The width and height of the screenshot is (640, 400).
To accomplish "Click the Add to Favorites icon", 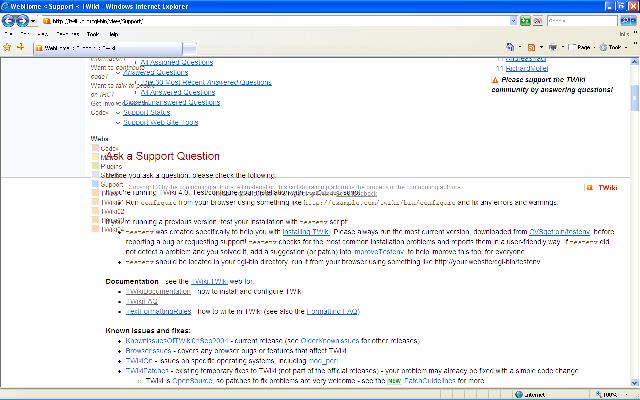I will [x=21, y=46].
